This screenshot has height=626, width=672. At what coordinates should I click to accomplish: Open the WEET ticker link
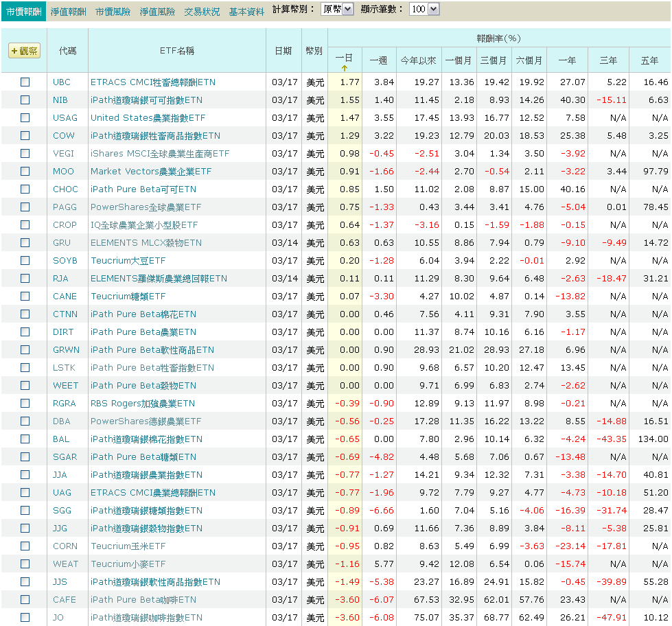tap(66, 385)
